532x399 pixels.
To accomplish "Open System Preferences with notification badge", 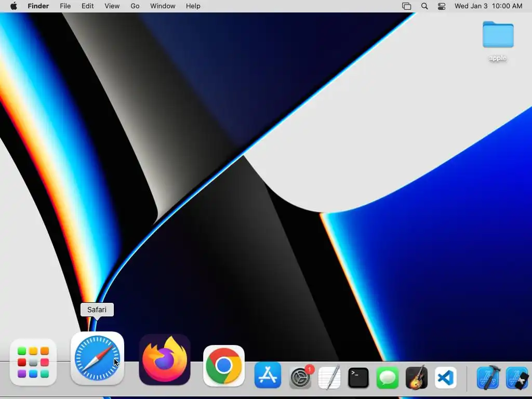I will pyautogui.click(x=301, y=377).
